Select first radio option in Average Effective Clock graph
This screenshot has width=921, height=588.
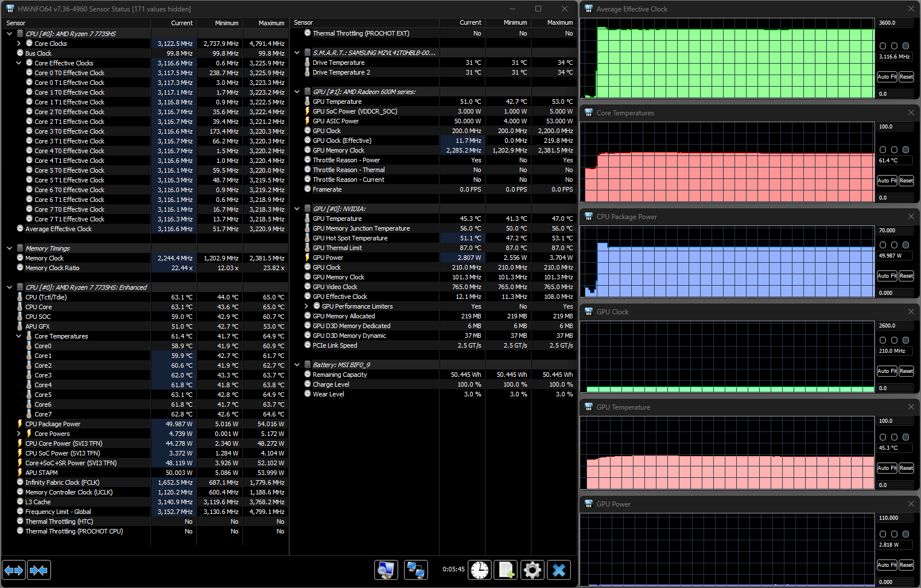tap(883, 46)
